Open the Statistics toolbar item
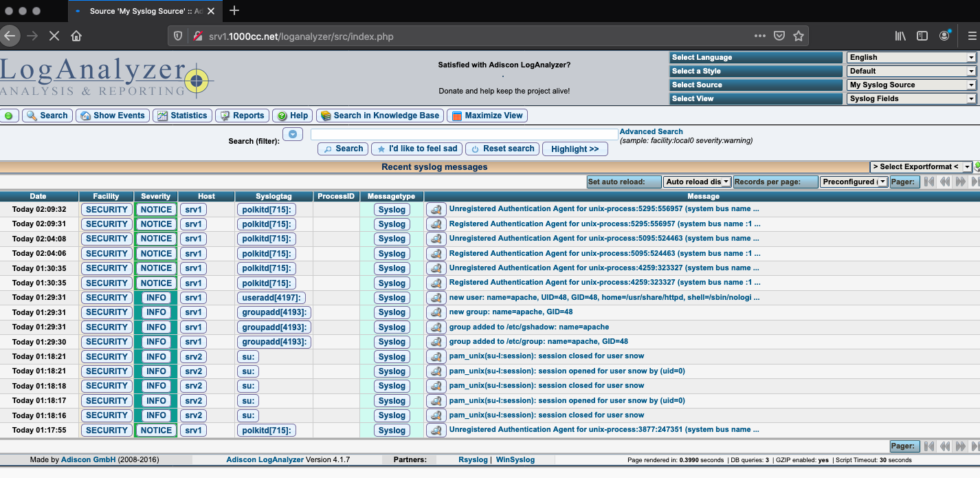This screenshot has height=478, width=980. [x=182, y=116]
